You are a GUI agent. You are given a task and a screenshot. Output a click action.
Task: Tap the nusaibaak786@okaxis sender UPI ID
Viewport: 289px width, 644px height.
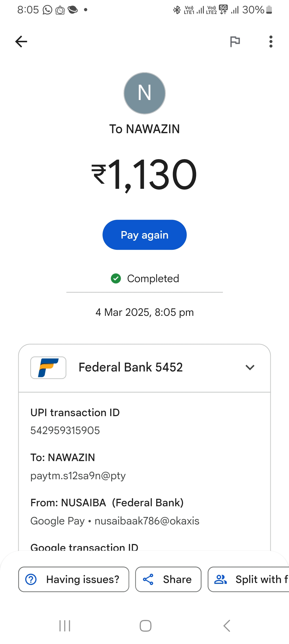click(147, 521)
